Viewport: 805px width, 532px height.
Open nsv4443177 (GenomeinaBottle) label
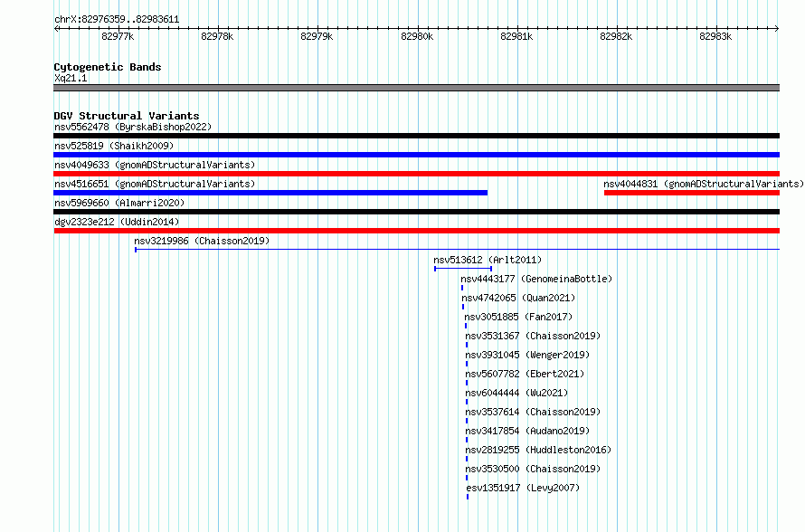click(536, 279)
